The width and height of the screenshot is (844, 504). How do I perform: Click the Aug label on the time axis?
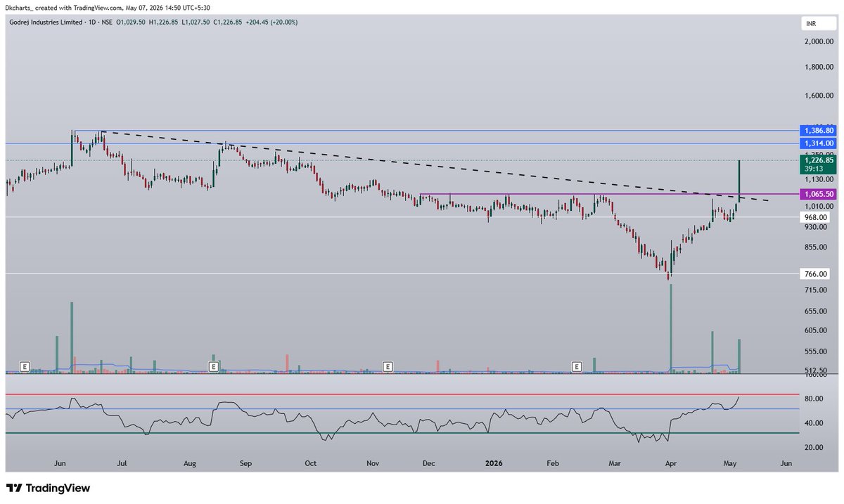point(189,464)
